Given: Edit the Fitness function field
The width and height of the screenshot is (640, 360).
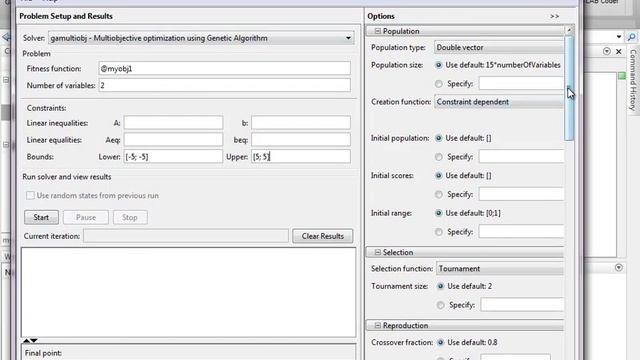Looking at the screenshot, I should pyautogui.click(x=224, y=69).
